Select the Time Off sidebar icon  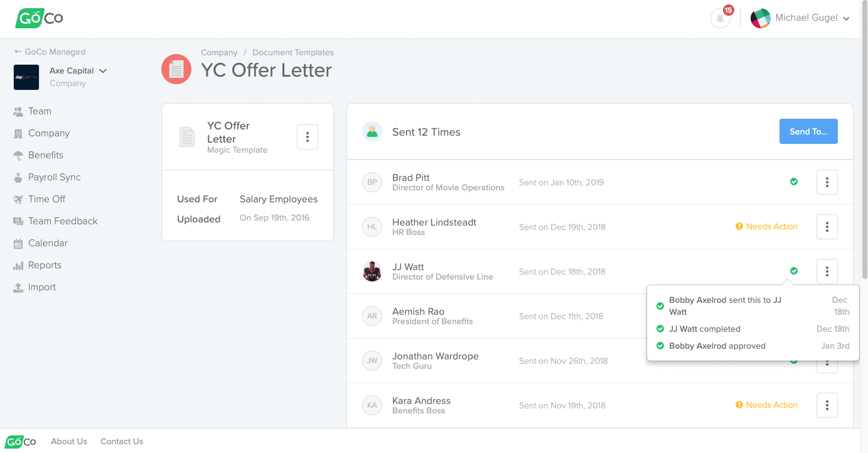pyautogui.click(x=19, y=199)
